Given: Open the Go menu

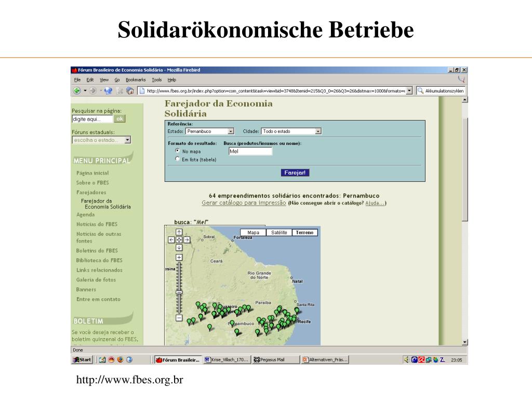Looking at the screenshot, I should tap(117, 79).
